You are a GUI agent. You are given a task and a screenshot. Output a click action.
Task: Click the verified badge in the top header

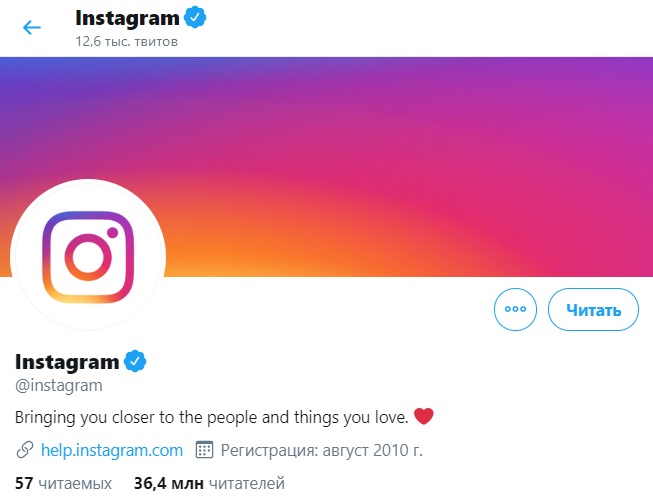(195, 18)
